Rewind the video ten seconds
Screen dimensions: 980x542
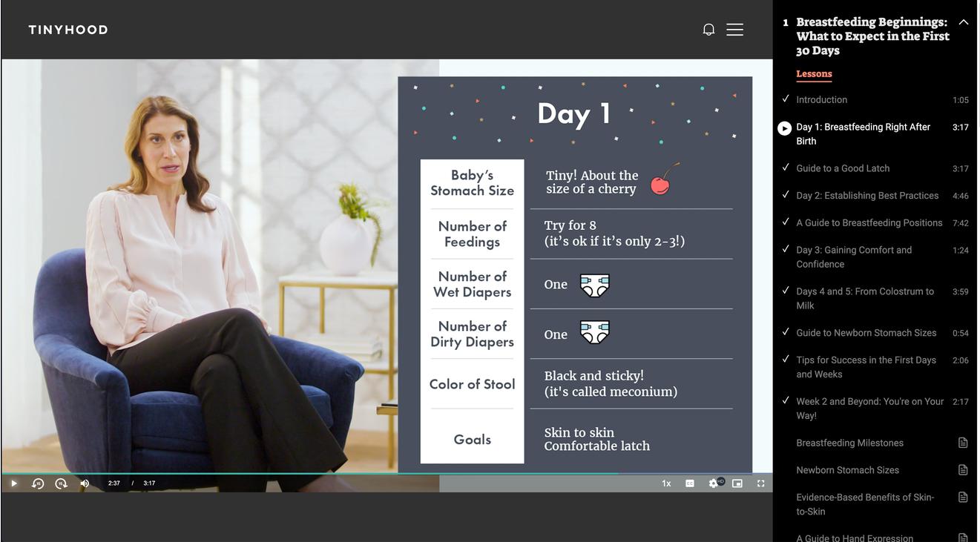click(38, 483)
